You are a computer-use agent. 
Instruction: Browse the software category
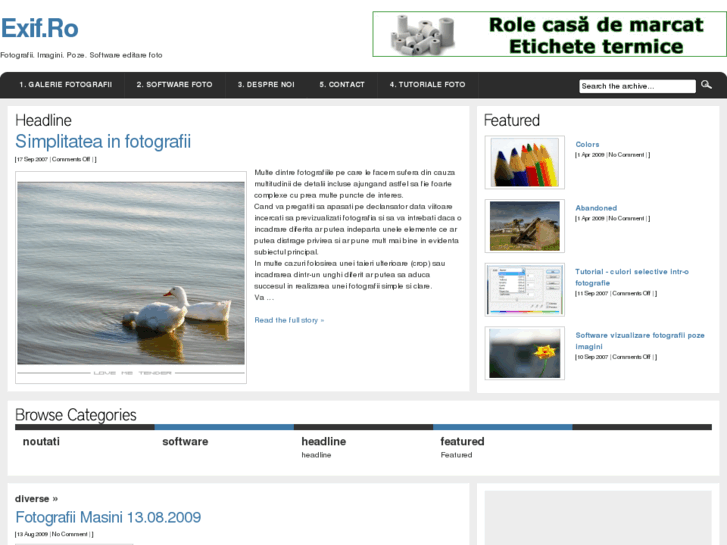[185, 442]
